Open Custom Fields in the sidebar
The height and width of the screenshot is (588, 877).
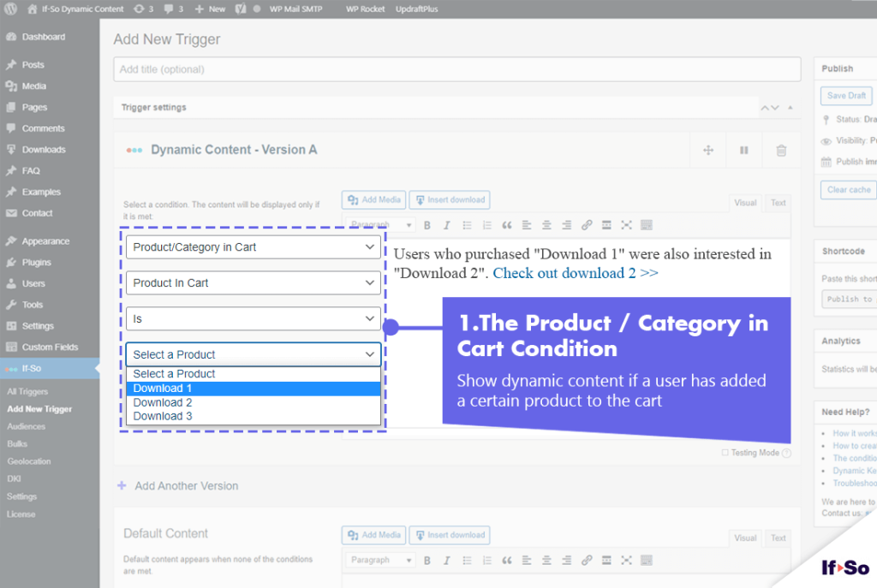[50, 347]
